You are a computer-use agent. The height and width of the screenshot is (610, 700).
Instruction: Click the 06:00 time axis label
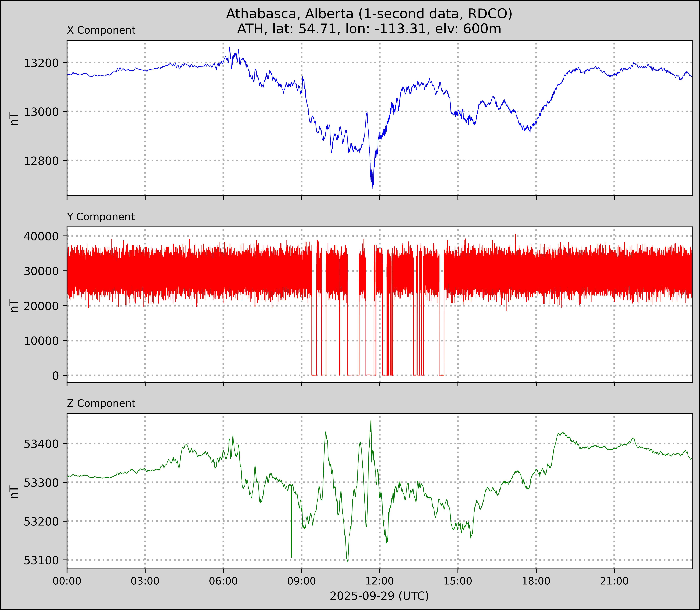(x=223, y=581)
